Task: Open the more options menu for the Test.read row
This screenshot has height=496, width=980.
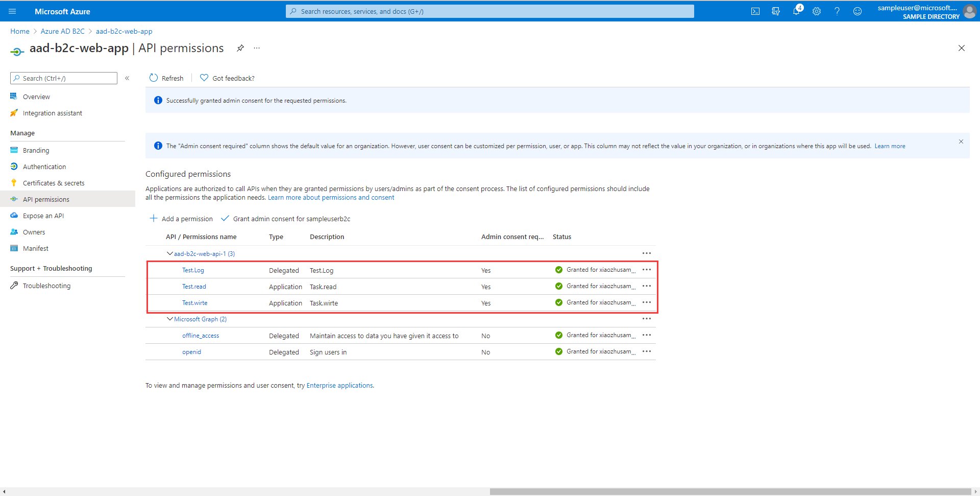Action: [x=647, y=286]
